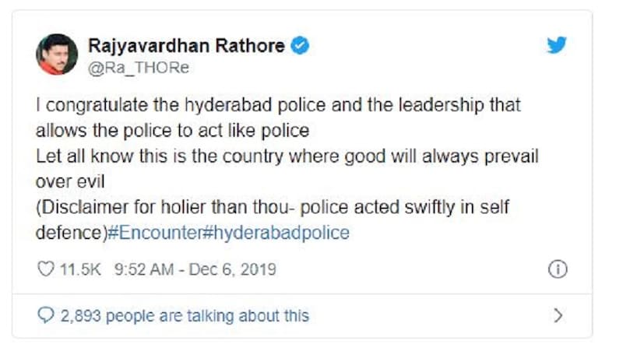The image size is (644, 348).
Task: Click the 'Let all know this' line
Action: coord(287,155)
